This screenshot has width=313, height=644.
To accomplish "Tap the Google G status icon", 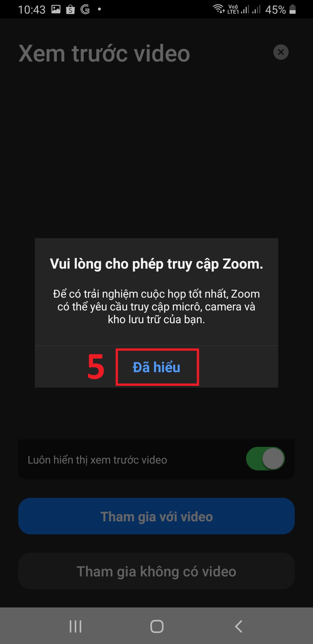I will point(85,9).
